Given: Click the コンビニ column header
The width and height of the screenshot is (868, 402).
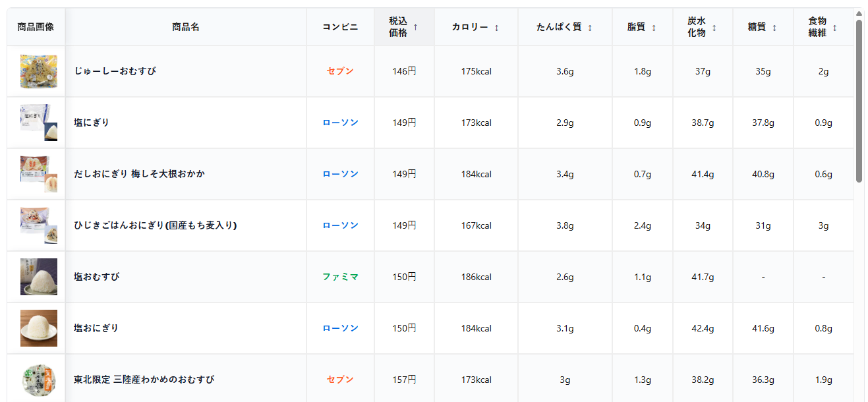Looking at the screenshot, I should click(340, 27).
